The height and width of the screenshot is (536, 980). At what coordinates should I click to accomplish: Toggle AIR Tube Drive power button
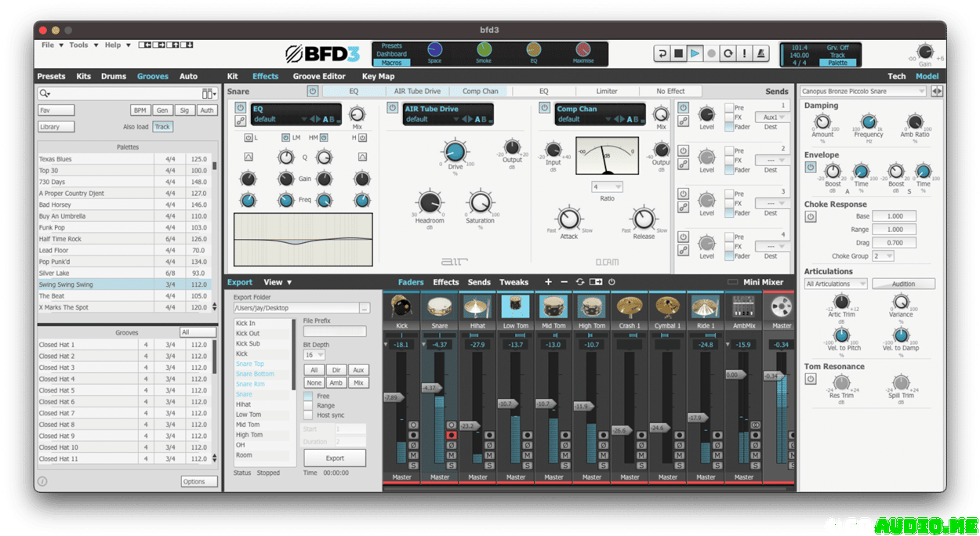(393, 108)
